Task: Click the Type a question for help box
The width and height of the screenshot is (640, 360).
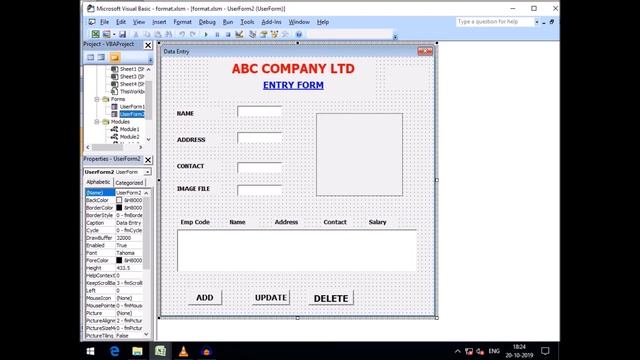Action: [495, 22]
